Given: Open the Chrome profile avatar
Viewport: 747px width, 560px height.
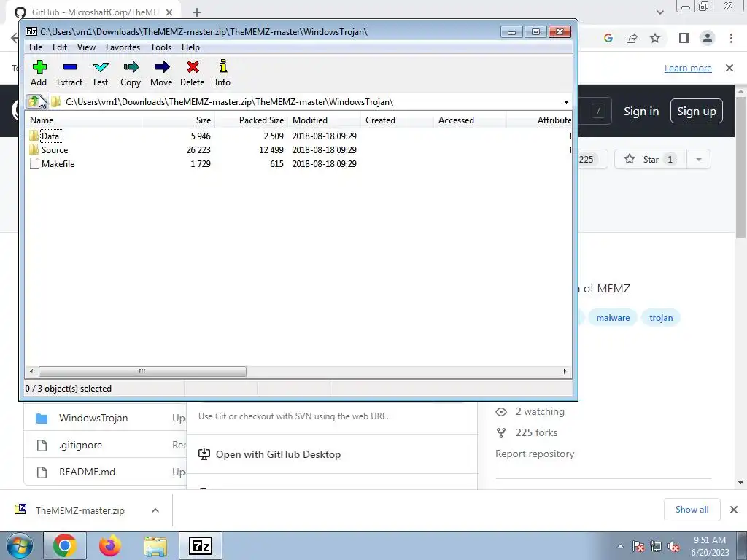Looking at the screenshot, I should tap(708, 38).
